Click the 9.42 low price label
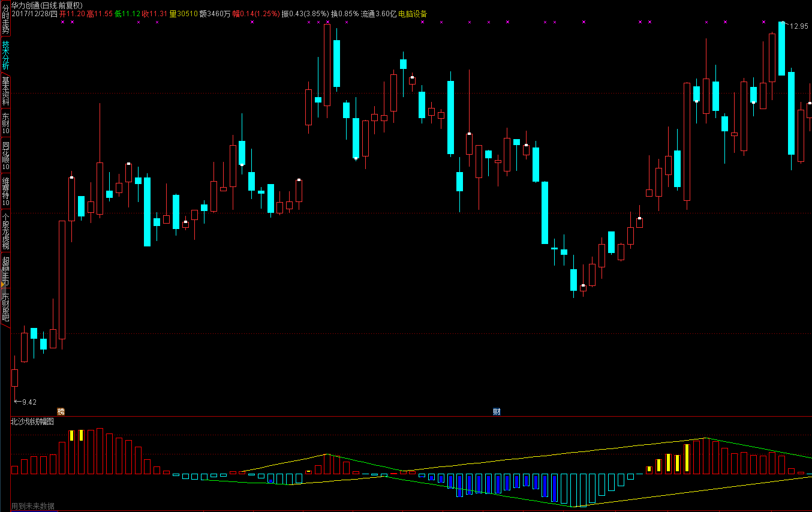The height and width of the screenshot is (512, 812). [29, 402]
